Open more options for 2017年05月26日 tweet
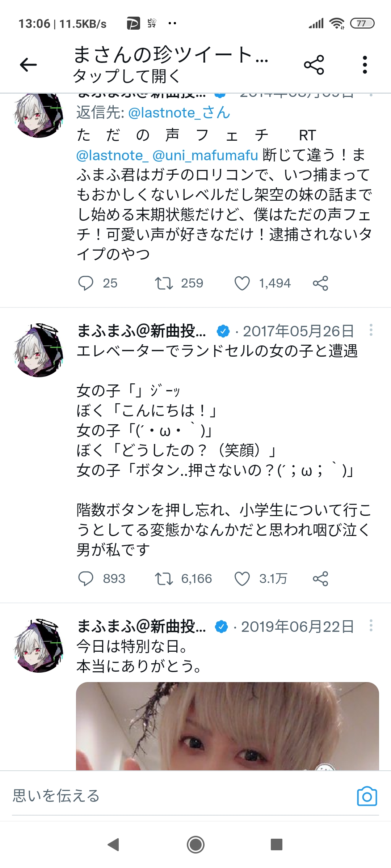 [x=371, y=330]
